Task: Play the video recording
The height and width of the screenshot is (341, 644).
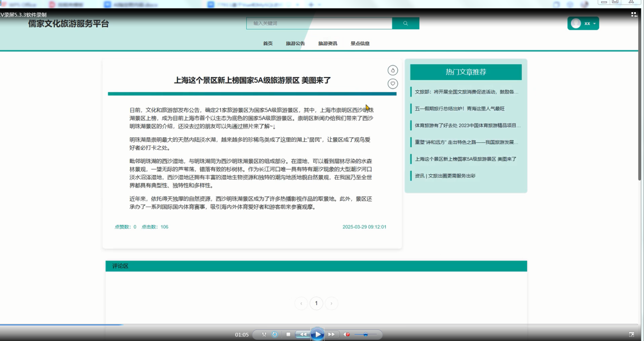Action: tap(317, 334)
